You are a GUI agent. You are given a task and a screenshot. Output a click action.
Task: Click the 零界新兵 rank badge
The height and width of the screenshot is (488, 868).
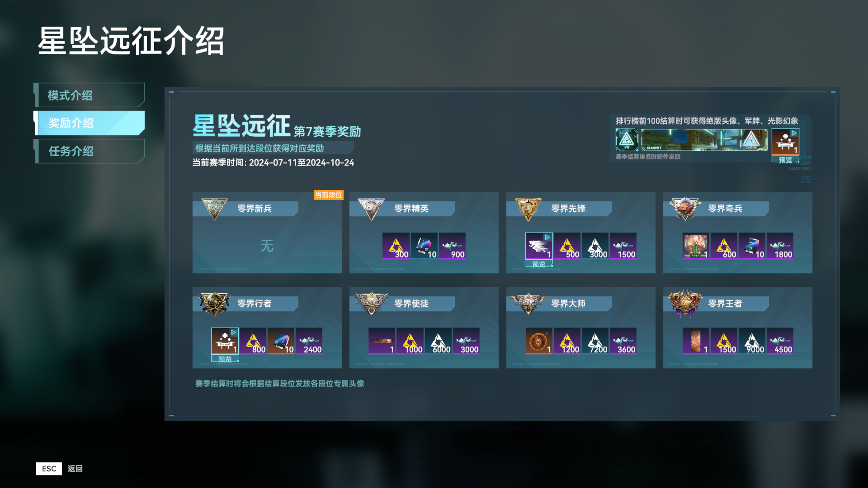coord(214,208)
